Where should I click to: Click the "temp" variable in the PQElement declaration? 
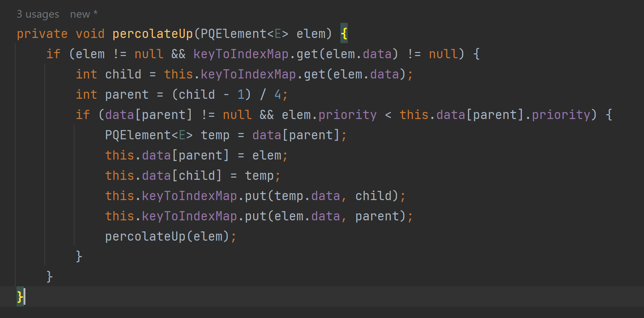click(x=215, y=135)
